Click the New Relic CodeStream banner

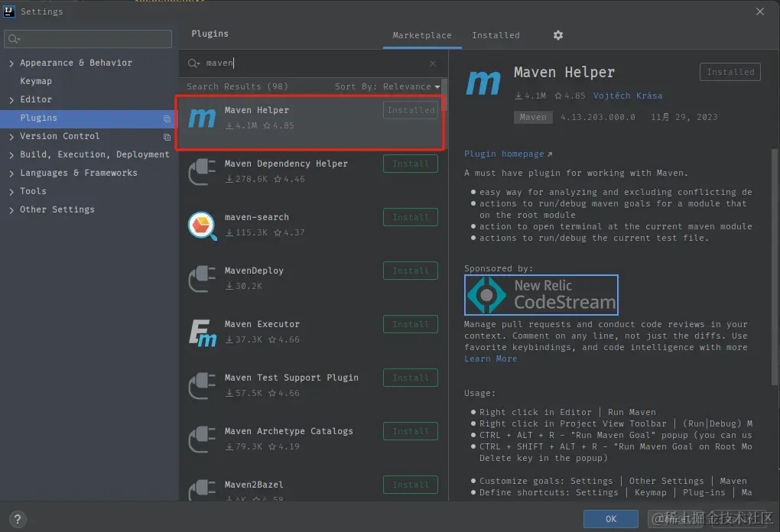tap(541, 295)
